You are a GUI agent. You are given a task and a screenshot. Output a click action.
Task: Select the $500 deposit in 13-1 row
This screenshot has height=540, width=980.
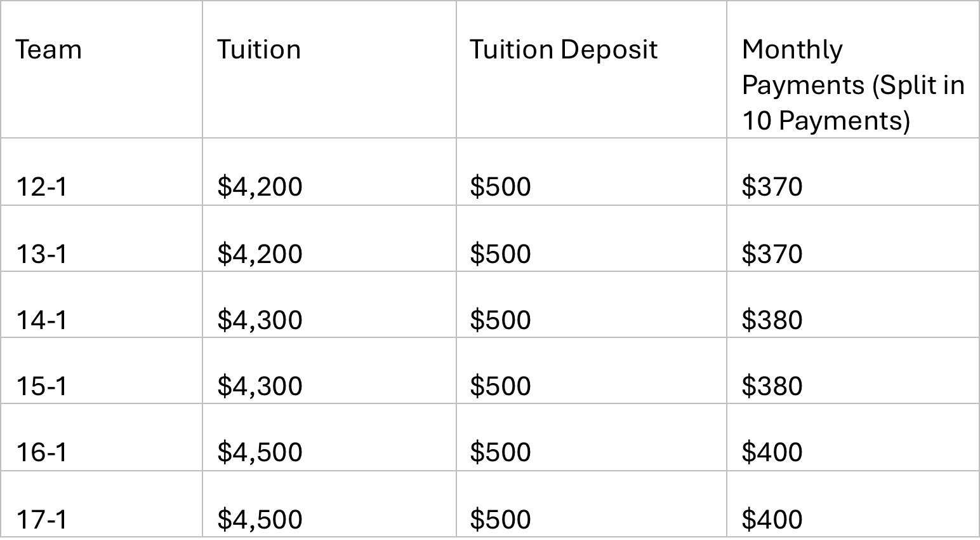tap(500, 254)
